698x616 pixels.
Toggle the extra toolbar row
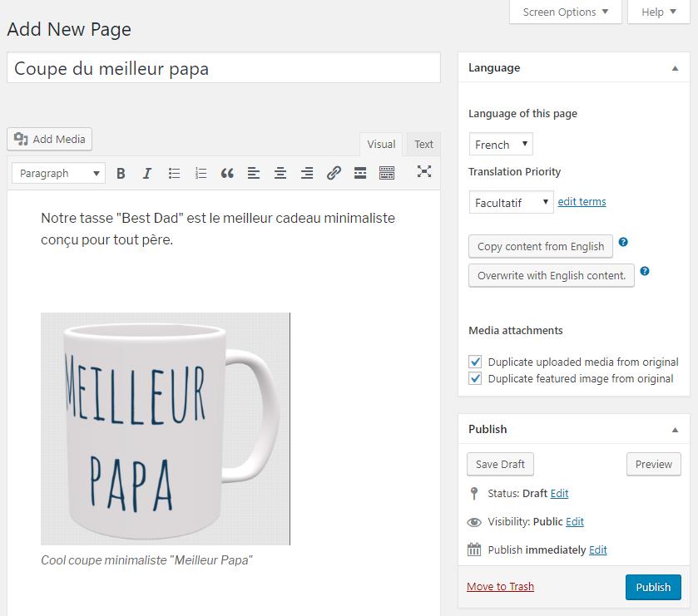(387, 173)
